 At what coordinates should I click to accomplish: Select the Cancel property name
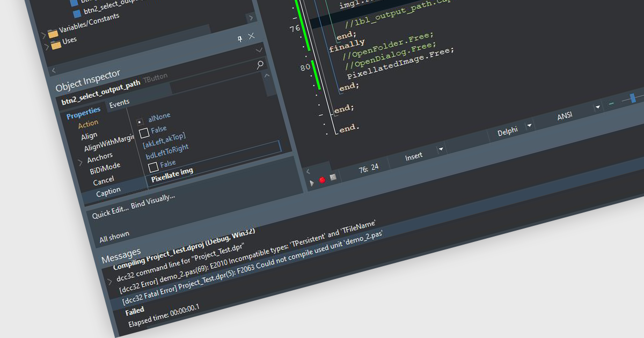104,181
